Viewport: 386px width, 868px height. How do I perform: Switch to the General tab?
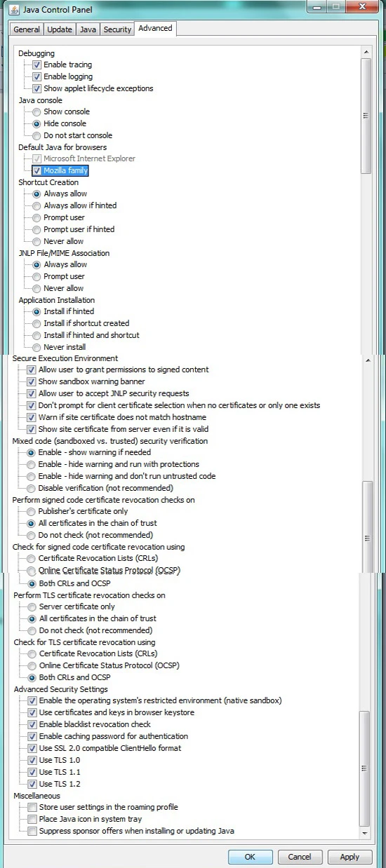pos(27,29)
